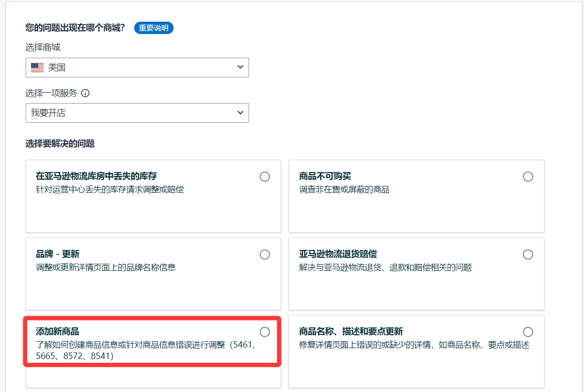Click the 商品不可购买 card heading
Image resolution: width=584 pixels, height=392 pixels.
tap(325, 176)
